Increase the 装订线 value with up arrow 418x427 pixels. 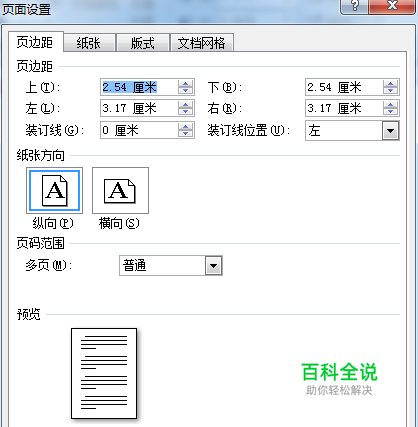tap(186, 126)
